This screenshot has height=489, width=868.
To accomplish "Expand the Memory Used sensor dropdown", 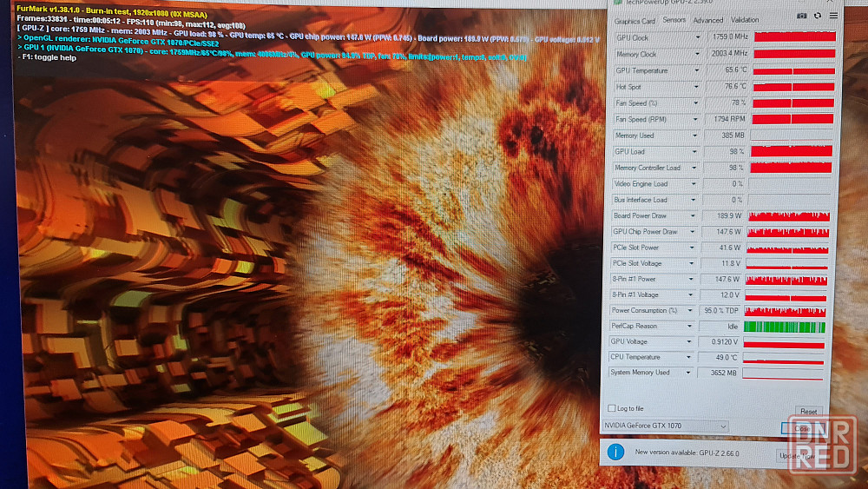I will [694, 135].
